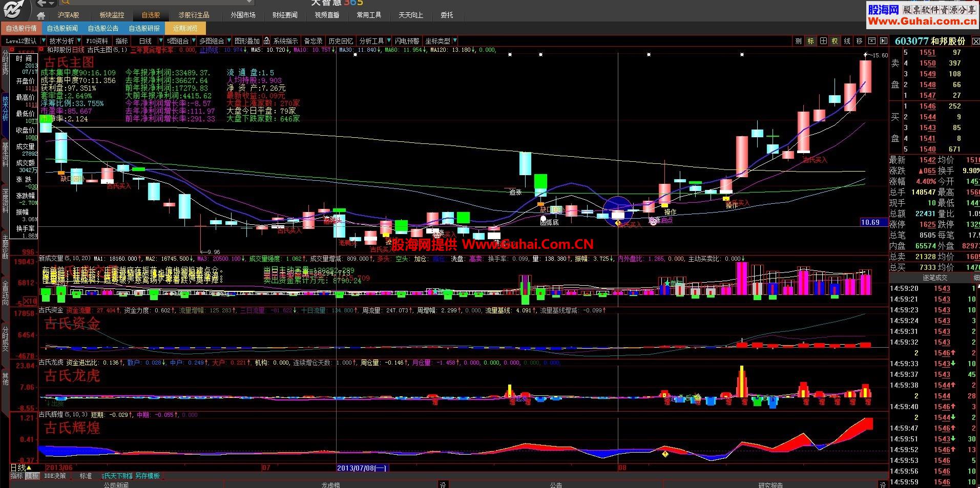Click the home icon in the navigation bar
Image resolution: width=980 pixels, height=488 pixels.
click(41, 15)
